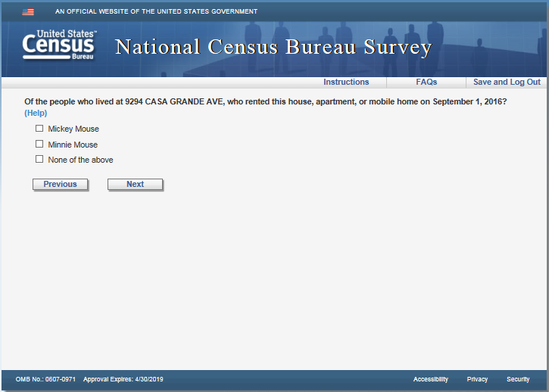Click the official US government website notice
Image resolution: width=549 pixels, height=392 pixels.
click(156, 12)
